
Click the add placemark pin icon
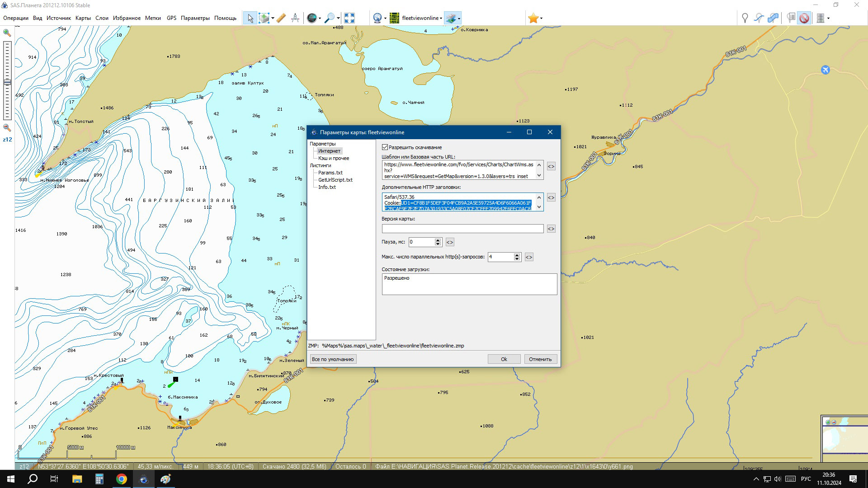(x=745, y=18)
